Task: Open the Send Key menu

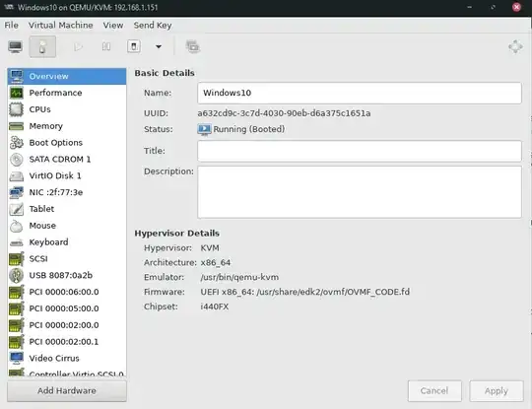Action: pos(153,25)
